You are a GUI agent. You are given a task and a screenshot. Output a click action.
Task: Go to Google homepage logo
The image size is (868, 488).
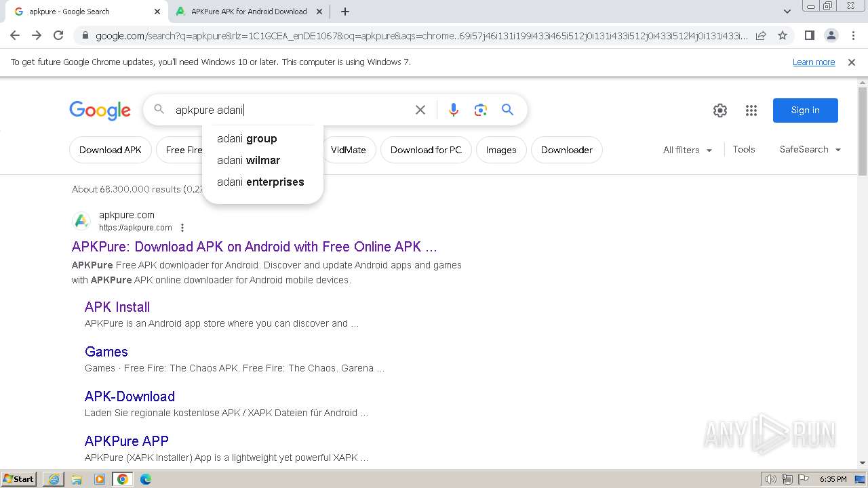point(100,110)
